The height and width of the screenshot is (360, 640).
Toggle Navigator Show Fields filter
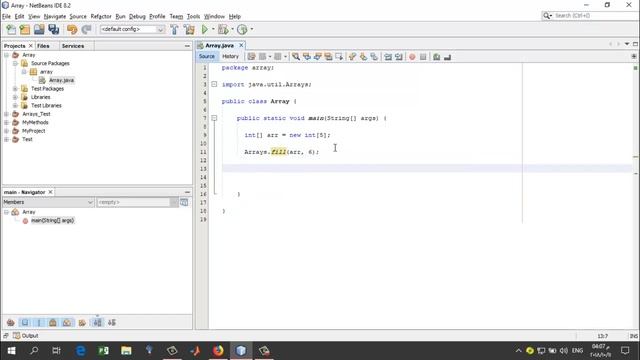pos(25,323)
